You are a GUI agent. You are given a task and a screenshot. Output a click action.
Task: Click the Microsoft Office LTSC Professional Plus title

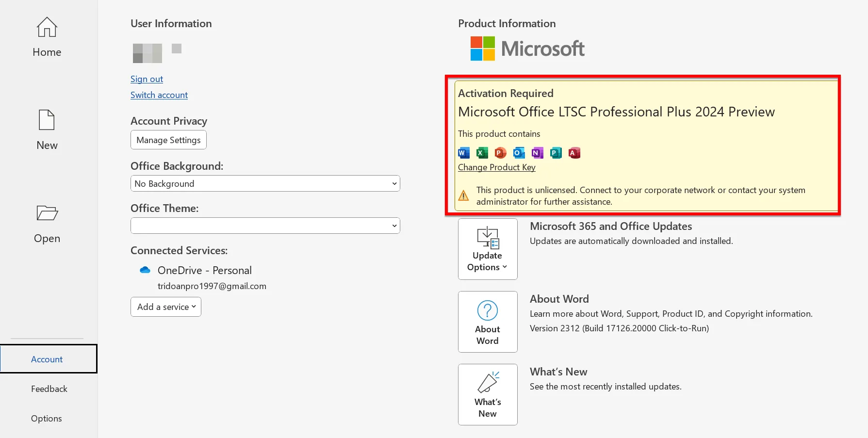(616, 112)
